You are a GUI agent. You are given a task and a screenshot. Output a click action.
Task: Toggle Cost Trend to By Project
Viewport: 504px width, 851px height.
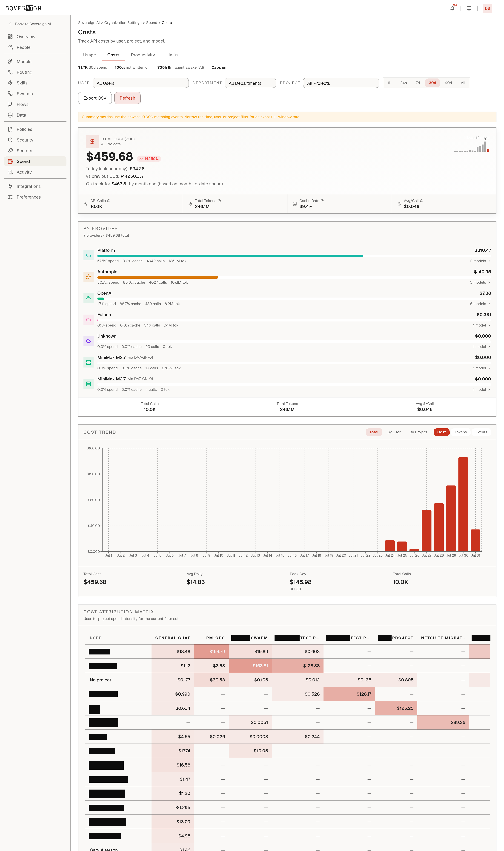coord(418,432)
